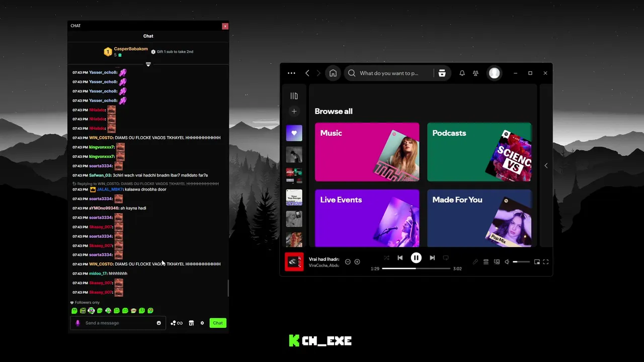Seek on the song progress bar
Viewport: 644px width, 362px height.
pyautogui.click(x=416, y=268)
